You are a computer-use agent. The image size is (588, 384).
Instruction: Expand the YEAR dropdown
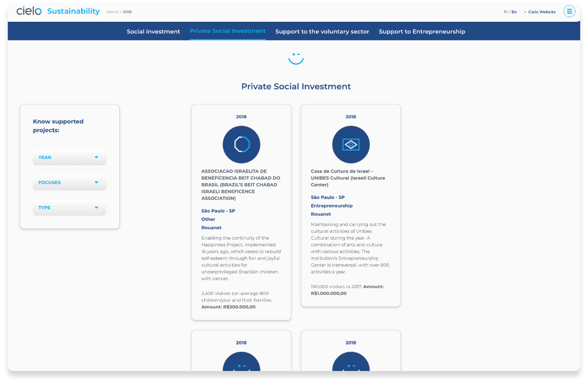[69, 157]
